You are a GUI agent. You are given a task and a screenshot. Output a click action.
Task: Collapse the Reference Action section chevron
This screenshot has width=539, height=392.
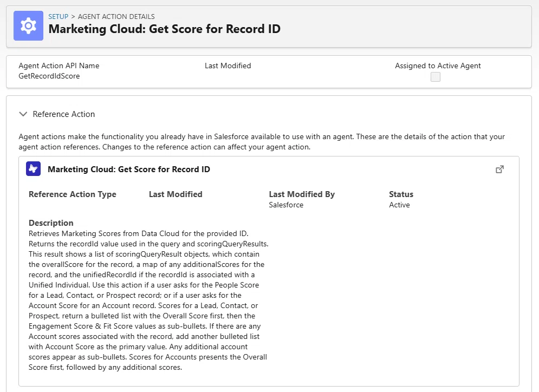coord(23,114)
